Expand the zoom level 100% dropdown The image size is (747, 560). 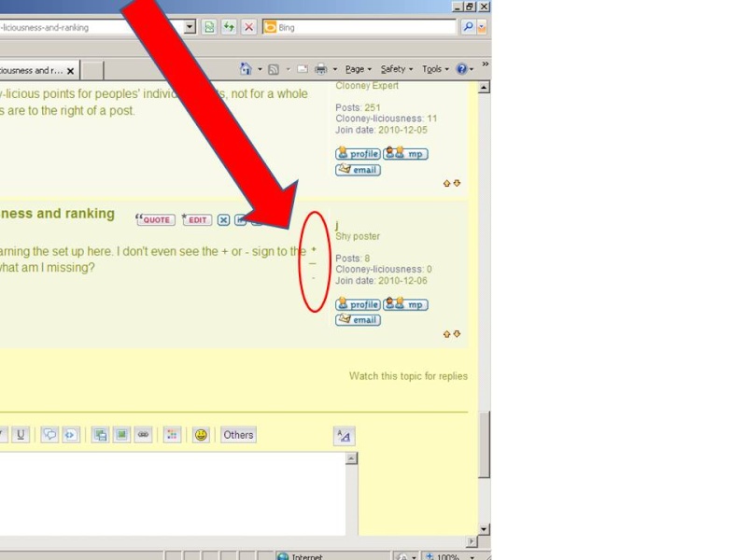(x=472, y=556)
